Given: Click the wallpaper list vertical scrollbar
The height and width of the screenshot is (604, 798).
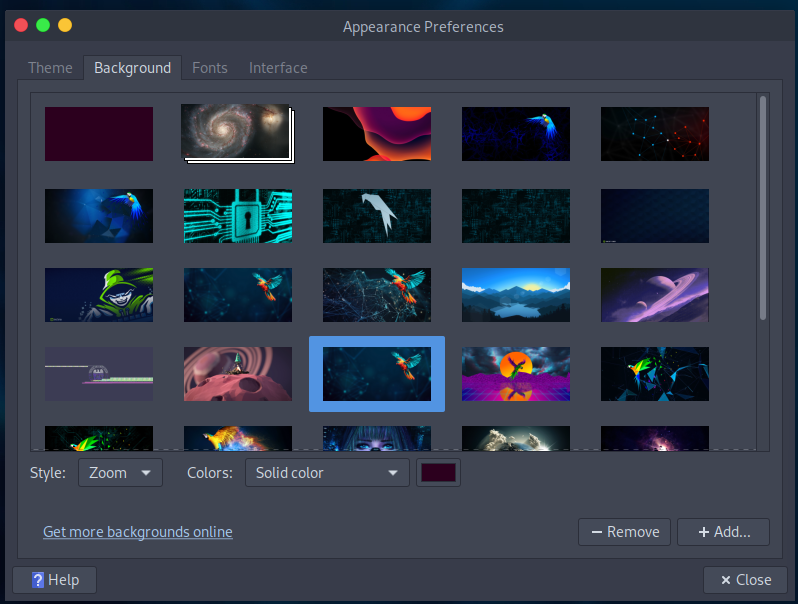Looking at the screenshot, I should click(763, 208).
